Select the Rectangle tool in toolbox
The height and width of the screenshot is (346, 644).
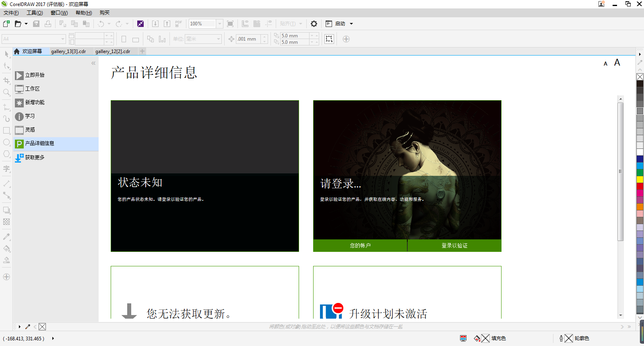6,130
